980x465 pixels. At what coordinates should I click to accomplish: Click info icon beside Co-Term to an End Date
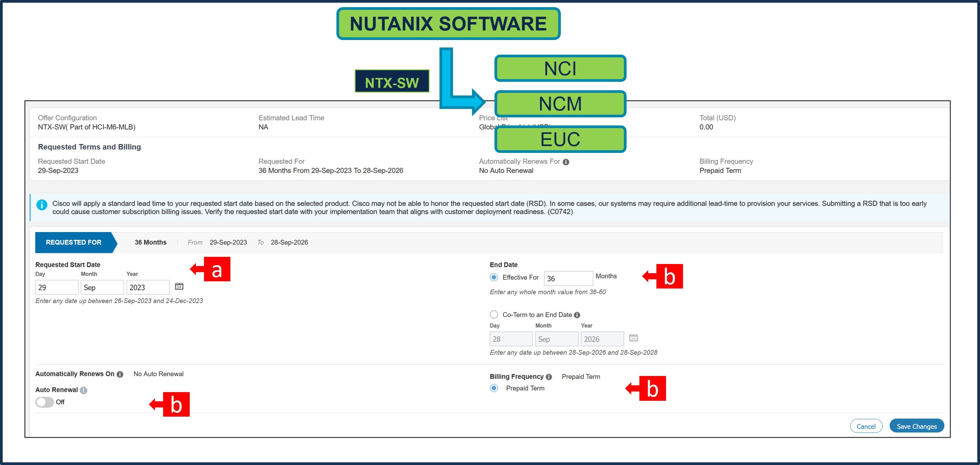(x=577, y=315)
